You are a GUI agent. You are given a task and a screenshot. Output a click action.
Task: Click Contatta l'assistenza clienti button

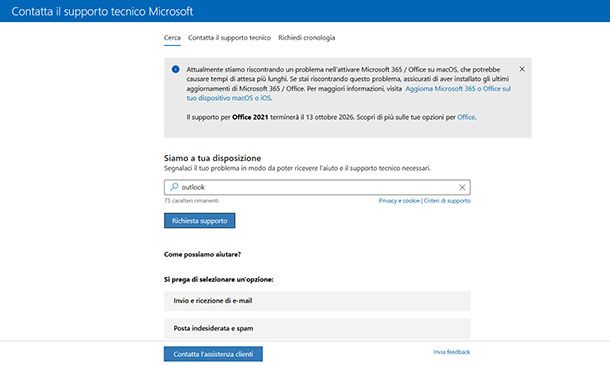[x=213, y=354]
